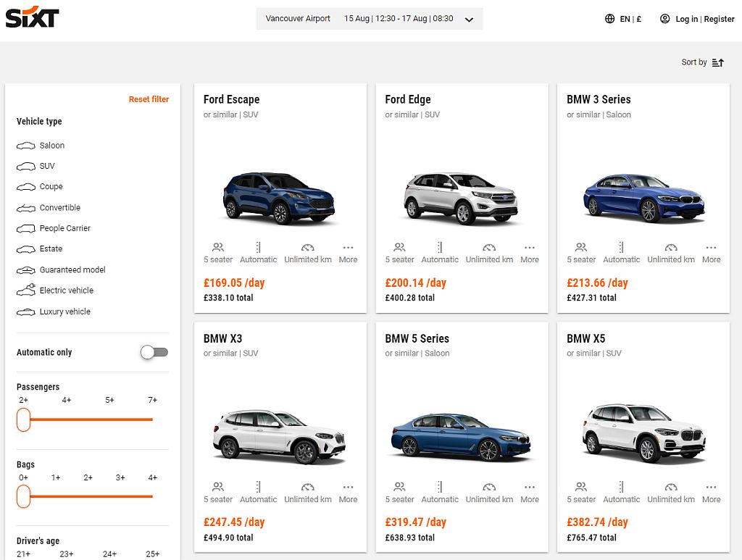This screenshot has width=742, height=560.
Task: Enable the Automatic only toggle
Action: 153,352
